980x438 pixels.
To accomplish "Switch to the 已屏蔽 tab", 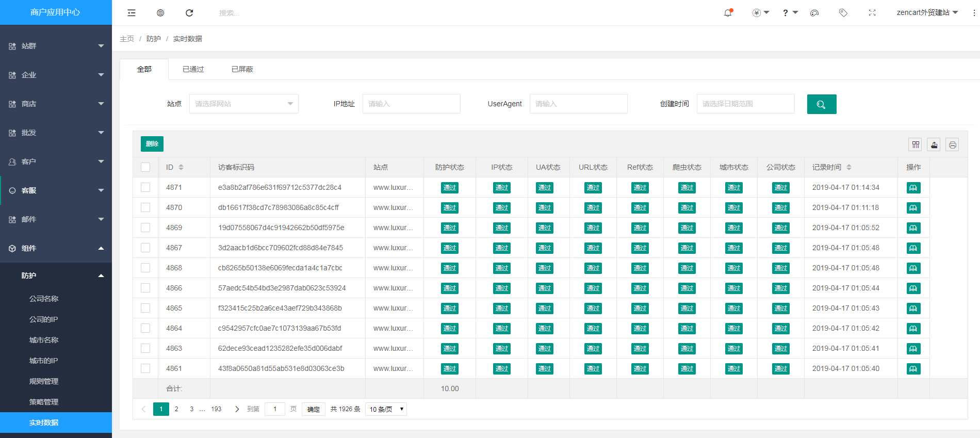I will tap(242, 69).
